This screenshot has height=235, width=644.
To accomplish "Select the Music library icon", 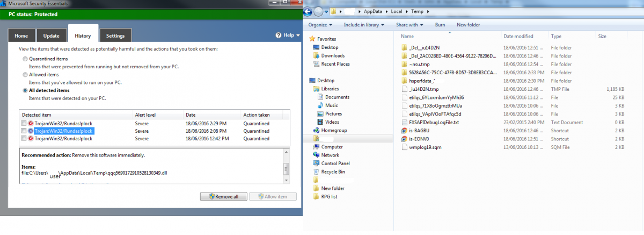I will 321,105.
